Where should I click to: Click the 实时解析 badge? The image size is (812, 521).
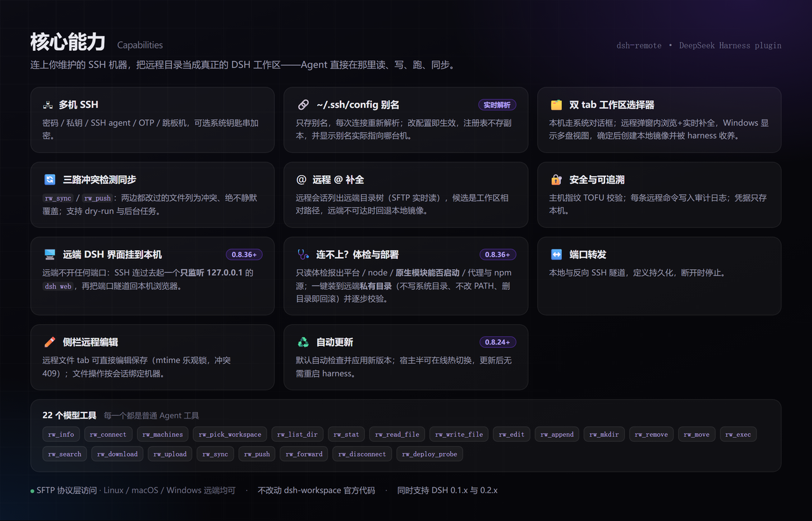(497, 105)
